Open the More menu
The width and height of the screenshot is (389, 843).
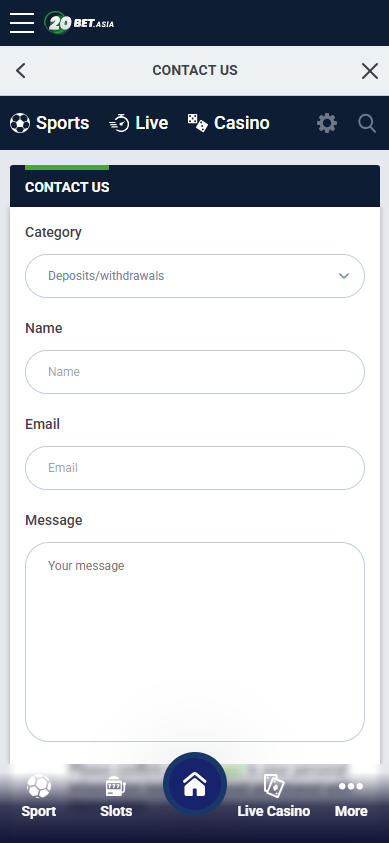(x=351, y=796)
